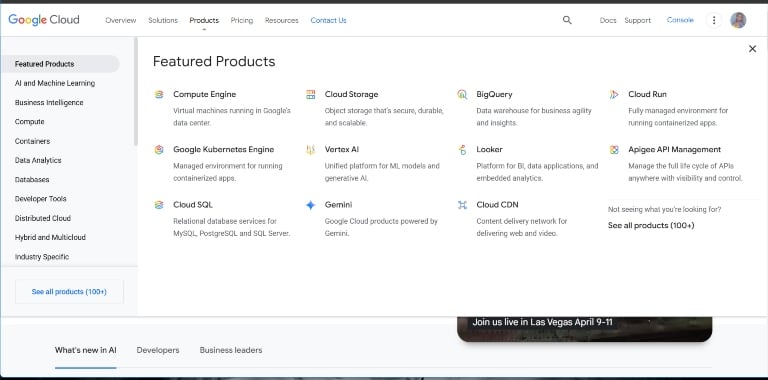Open the Apigee API Management title link
The image size is (768, 380).
pyautogui.click(x=674, y=149)
